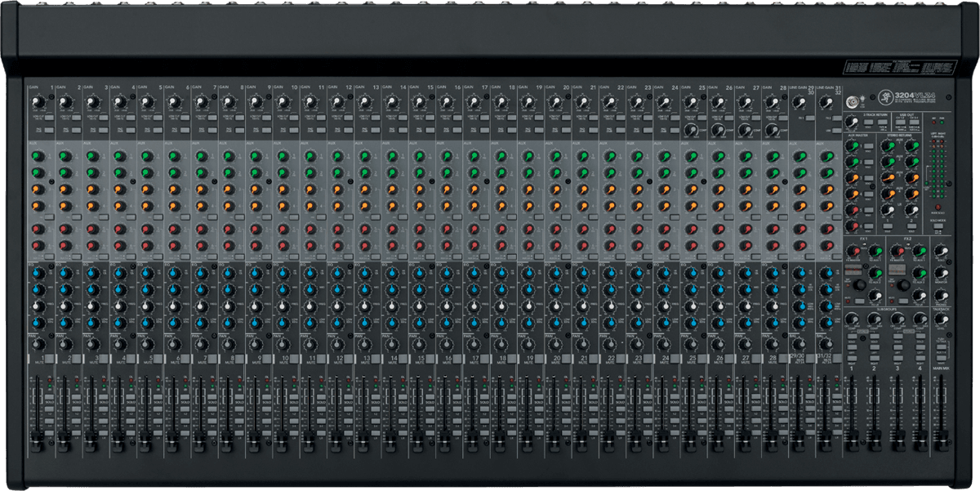Click the blue low EQ knob on channel 1
Image resolution: width=980 pixels, height=491 pixels.
(38, 323)
